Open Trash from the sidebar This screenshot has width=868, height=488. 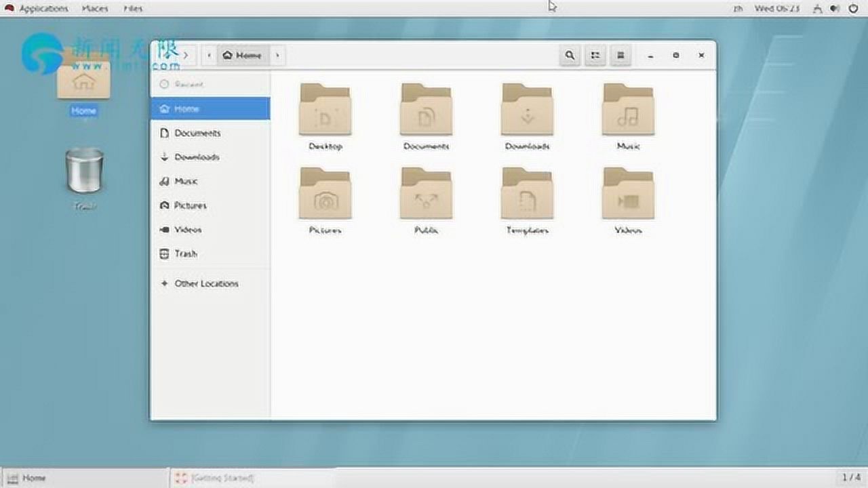pyautogui.click(x=184, y=253)
